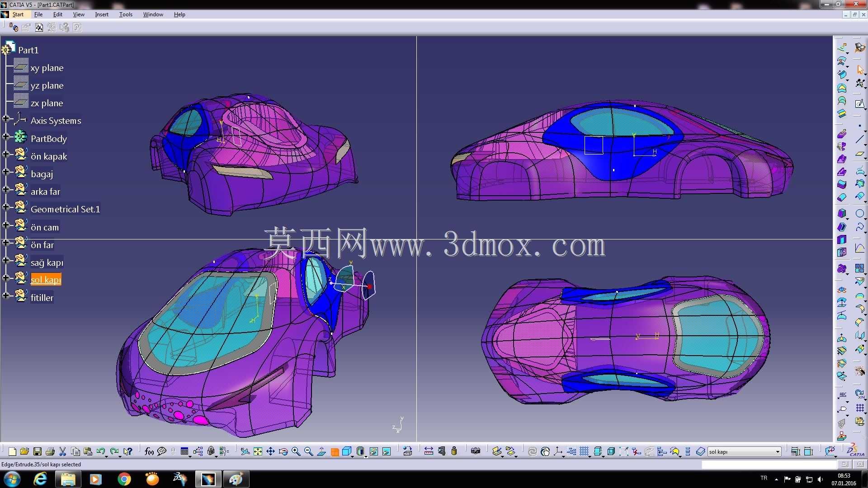This screenshot has height=488, width=868.
Task: Open the 'sol kapı' combo box dropdown
Action: pos(778,451)
